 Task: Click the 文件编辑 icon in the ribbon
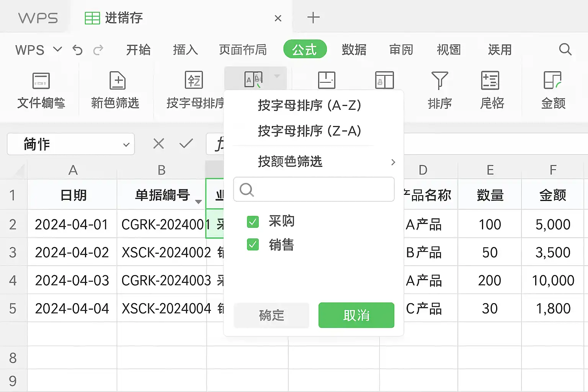pos(41,81)
